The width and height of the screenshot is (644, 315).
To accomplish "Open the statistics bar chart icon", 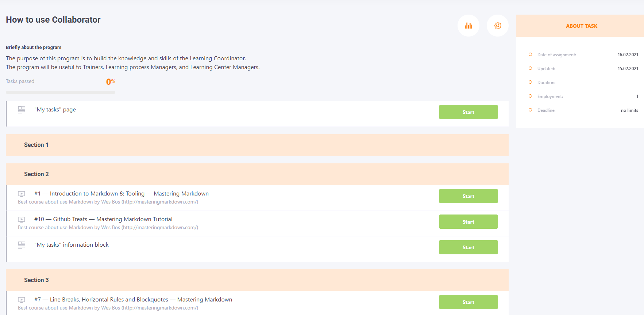I will [x=468, y=26].
